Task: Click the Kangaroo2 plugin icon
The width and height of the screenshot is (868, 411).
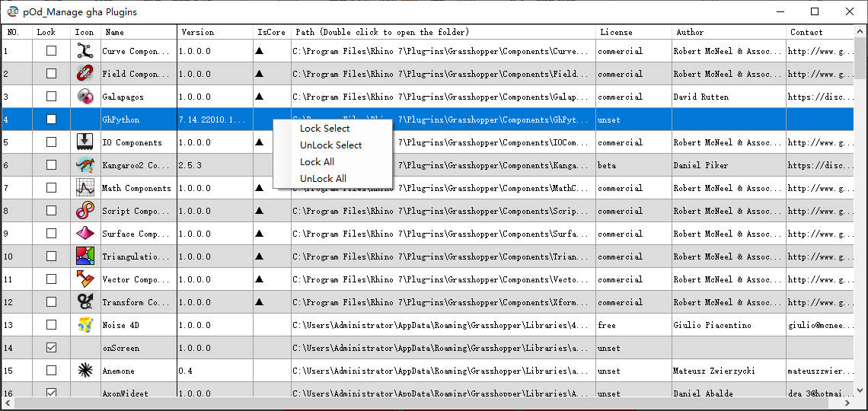Action: coord(85,165)
